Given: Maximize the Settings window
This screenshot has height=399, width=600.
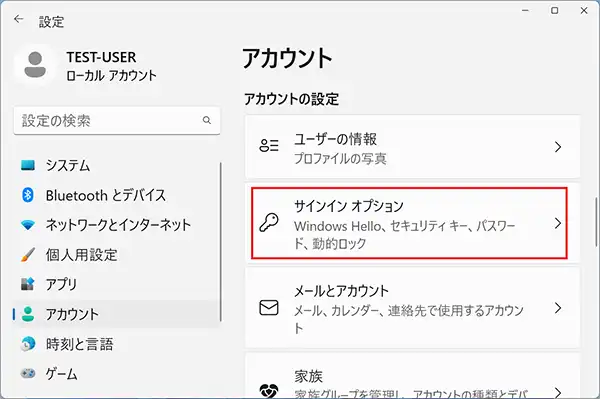Looking at the screenshot, I should click(554, 10).
